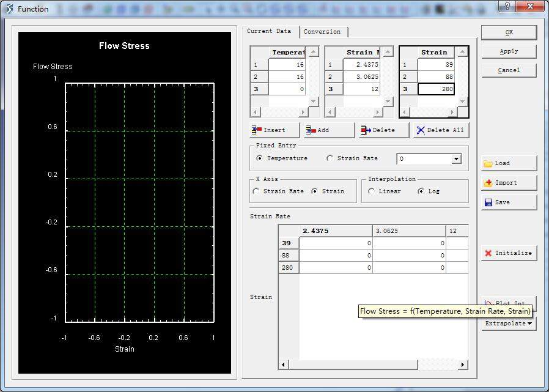Click the Insert row icon button

(x=274, y=130)
